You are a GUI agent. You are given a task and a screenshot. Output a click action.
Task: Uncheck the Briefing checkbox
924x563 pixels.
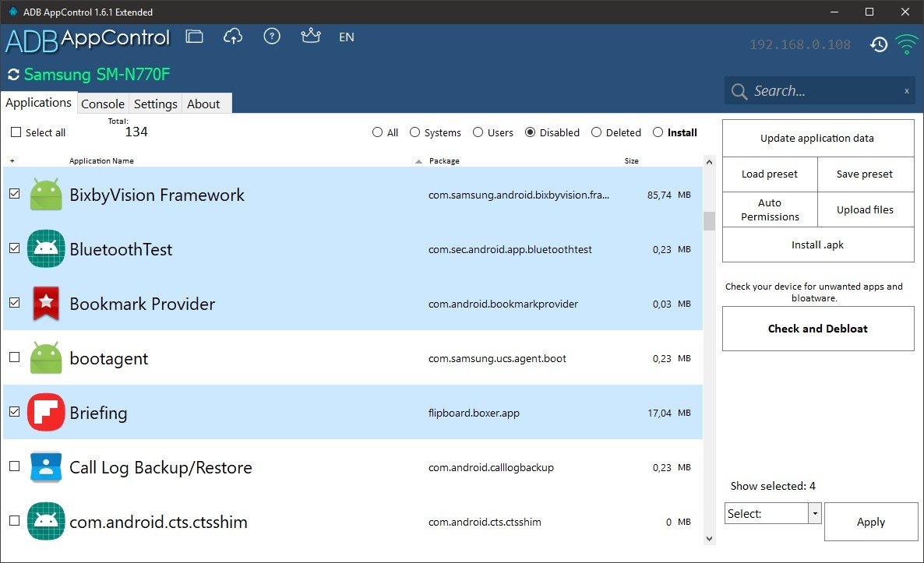(x=15, y=412)
